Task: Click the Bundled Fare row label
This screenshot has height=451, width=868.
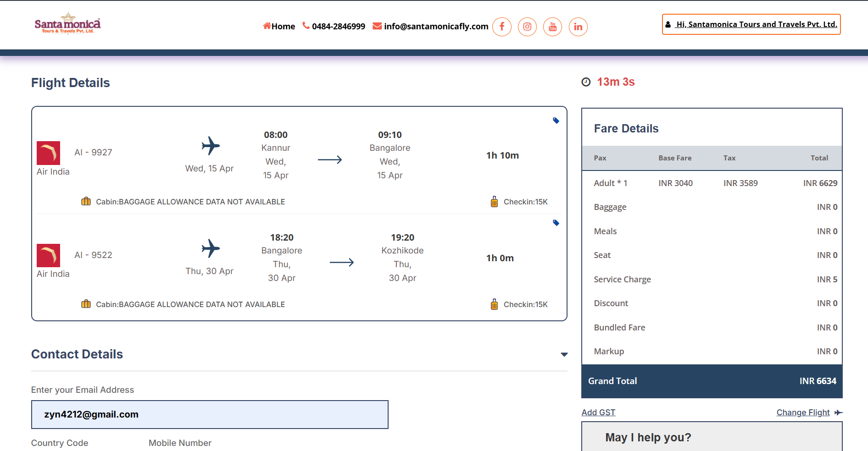Action: [x=619, y=327]
